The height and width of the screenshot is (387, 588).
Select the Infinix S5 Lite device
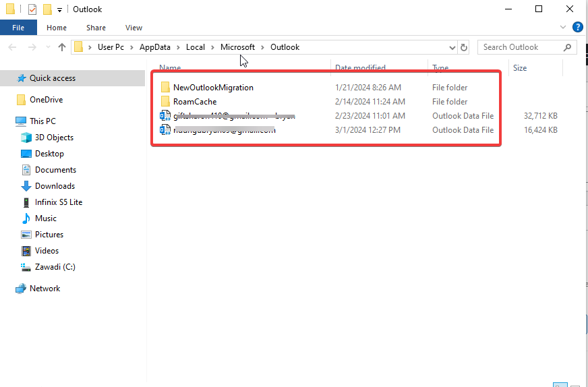click(58, 202)
